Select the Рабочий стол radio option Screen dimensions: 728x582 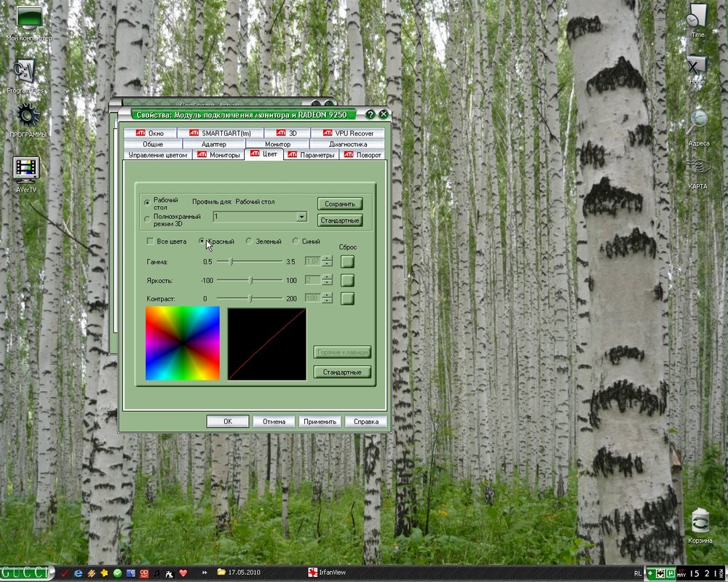tap(147, 202)
